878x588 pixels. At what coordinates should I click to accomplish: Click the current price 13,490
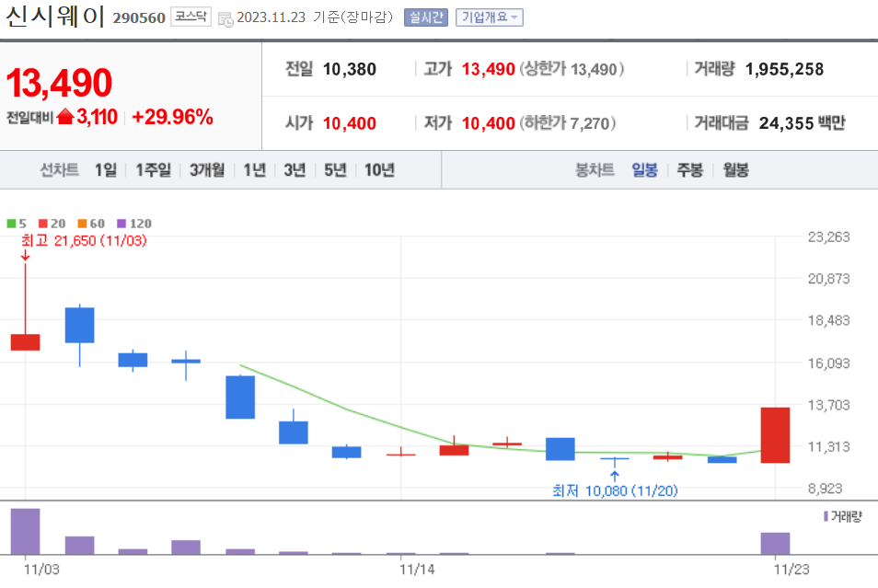[59, 83]
